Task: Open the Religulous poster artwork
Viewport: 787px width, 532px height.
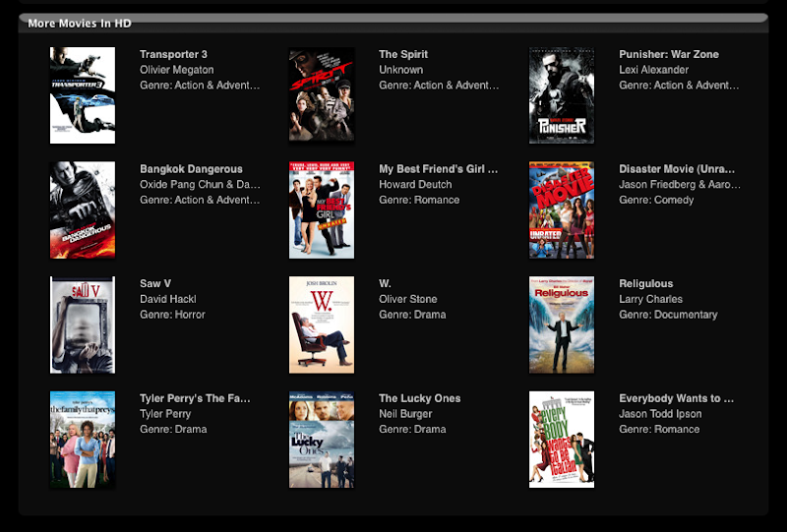Action: [x=562, y=325]
